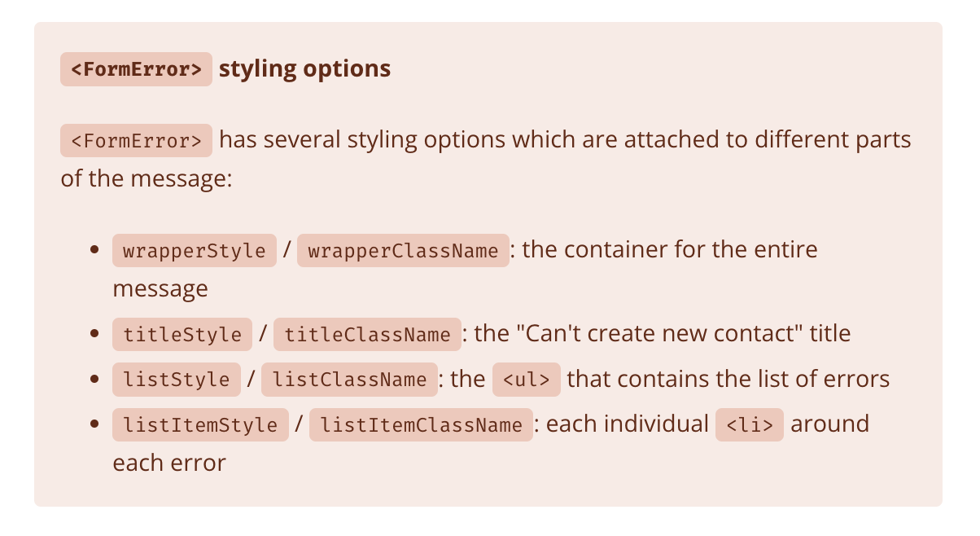Viewport: 980px width, 536px height.
Task: Click the "each error" text line
Action: point(168,463)
